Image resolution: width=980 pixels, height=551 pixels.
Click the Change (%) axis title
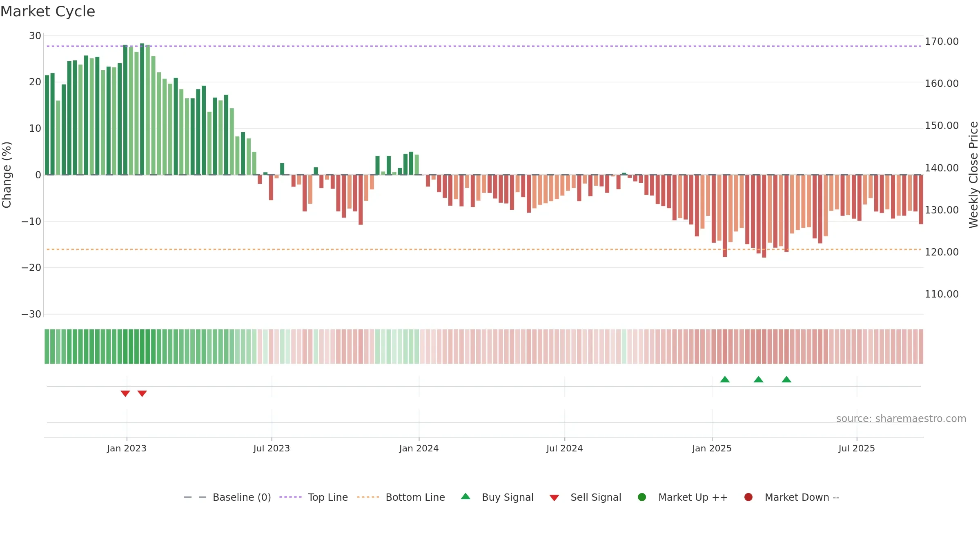click(x=7, y=175)
